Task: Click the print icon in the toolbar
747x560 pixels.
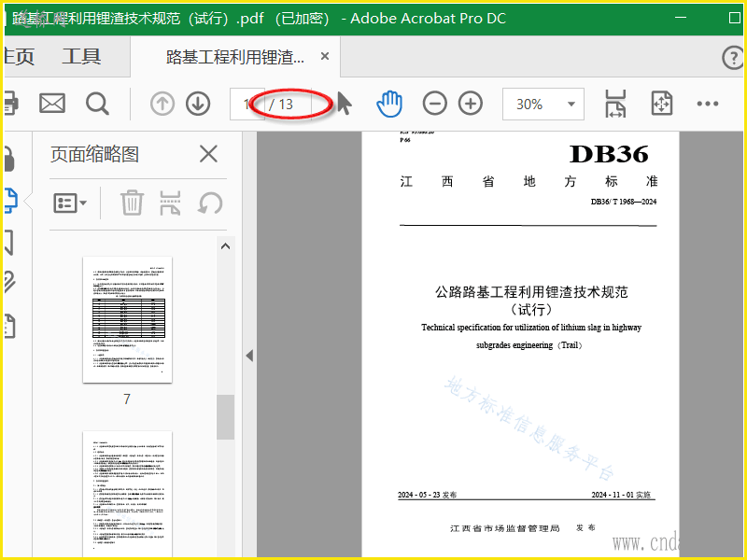Action: click(10, 104)
